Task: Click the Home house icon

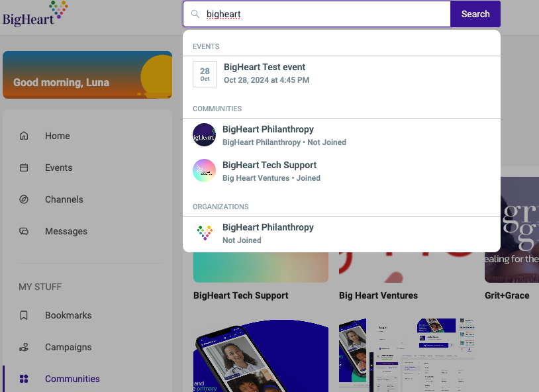Action: [24, 136]
